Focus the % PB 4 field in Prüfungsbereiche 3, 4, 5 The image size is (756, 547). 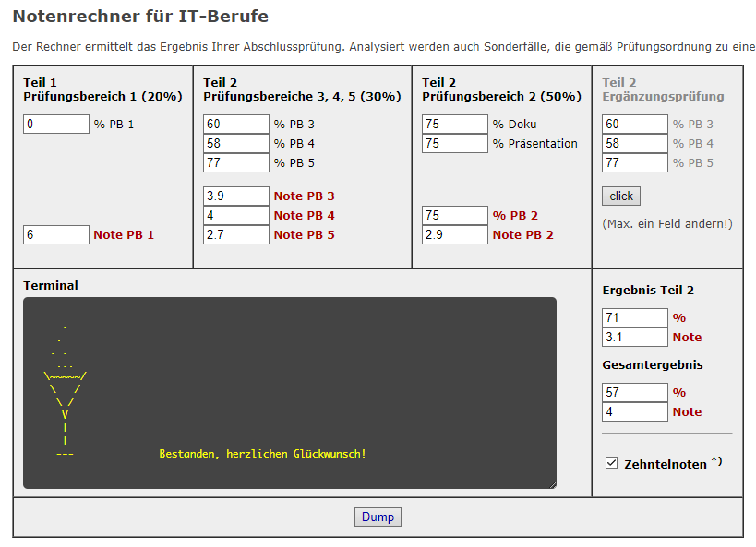click(x=235, y=143)
